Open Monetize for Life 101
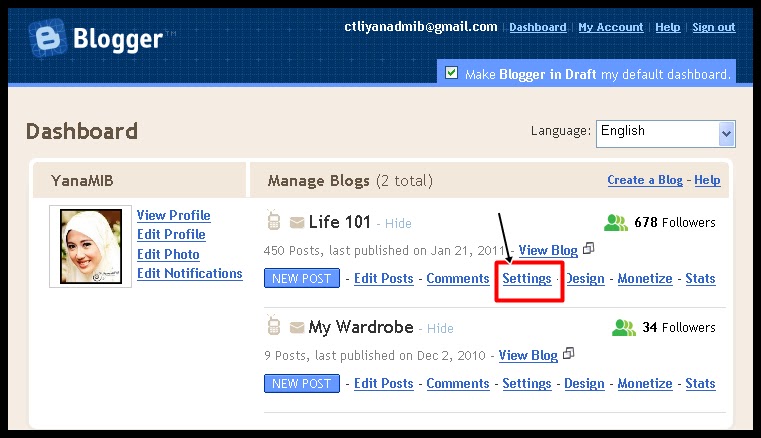The image size is (761, 438). click(645, 279)
